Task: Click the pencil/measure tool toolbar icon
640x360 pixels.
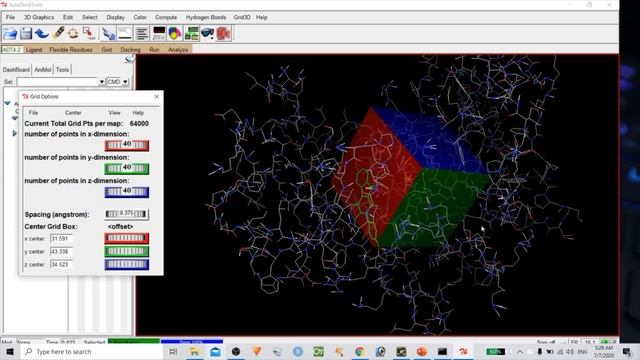Action: point(58,33)
